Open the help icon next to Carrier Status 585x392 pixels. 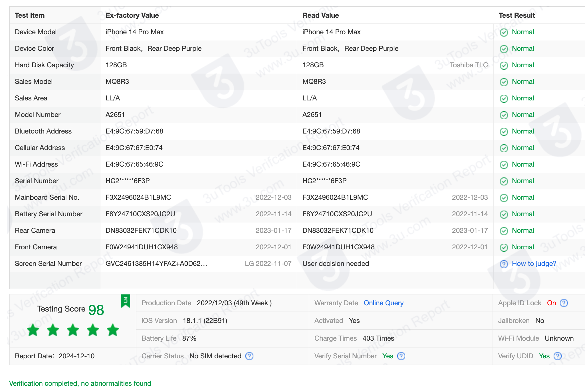pyautogui.click(x=249, y=356)
